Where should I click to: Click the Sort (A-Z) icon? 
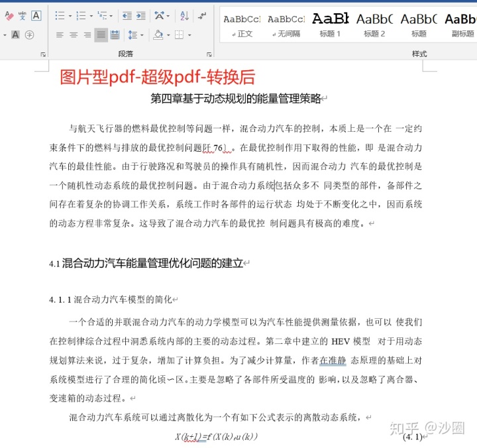point(184,15)
